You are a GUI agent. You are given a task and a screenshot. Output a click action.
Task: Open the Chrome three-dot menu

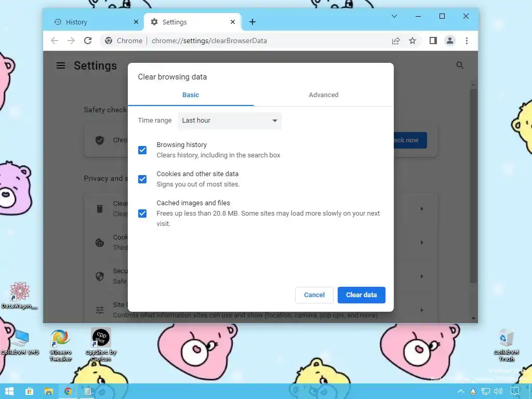click(x=467, y=41)
